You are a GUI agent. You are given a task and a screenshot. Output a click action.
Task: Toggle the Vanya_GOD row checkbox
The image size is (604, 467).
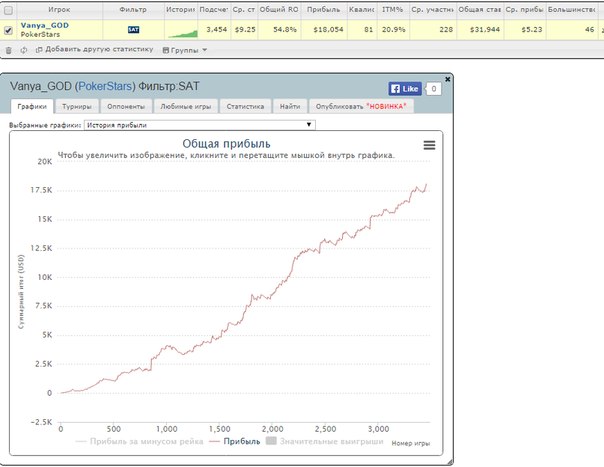click(x=9, y=30)
